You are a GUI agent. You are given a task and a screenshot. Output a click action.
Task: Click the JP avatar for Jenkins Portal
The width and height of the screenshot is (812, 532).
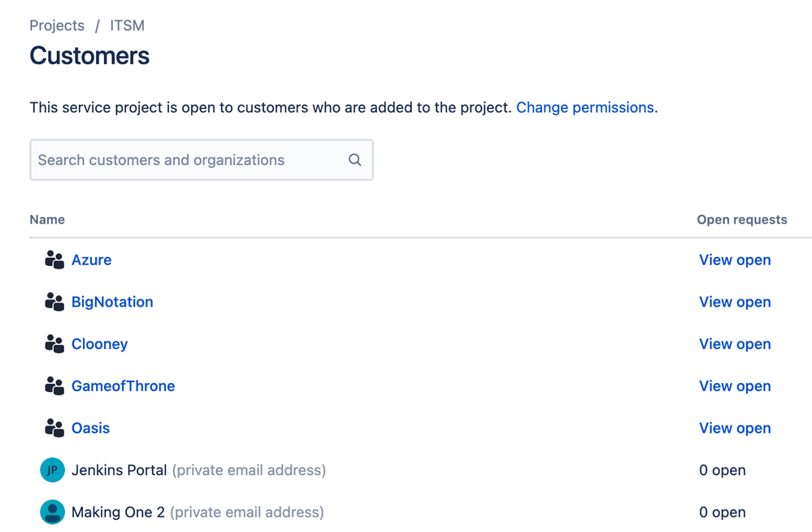click(x=52, y=470)
